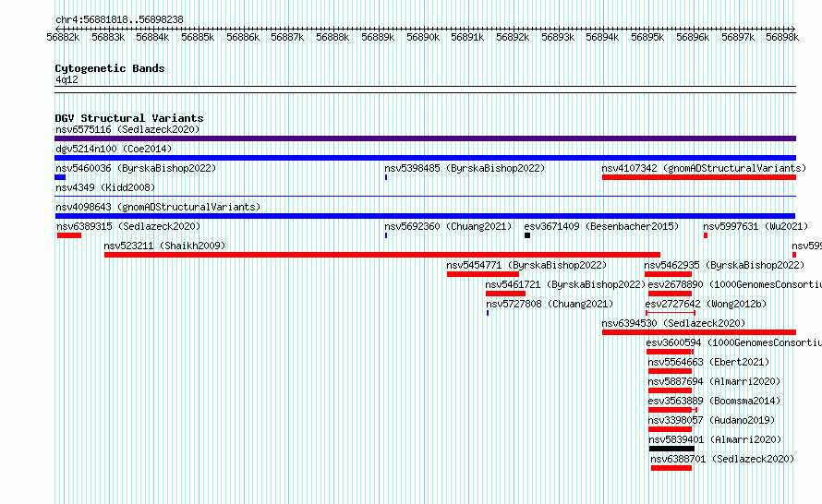Open the nsv5997631 (Wu2021) label
This screenshot has width=822, height=504.
click(x=756, y=226)
